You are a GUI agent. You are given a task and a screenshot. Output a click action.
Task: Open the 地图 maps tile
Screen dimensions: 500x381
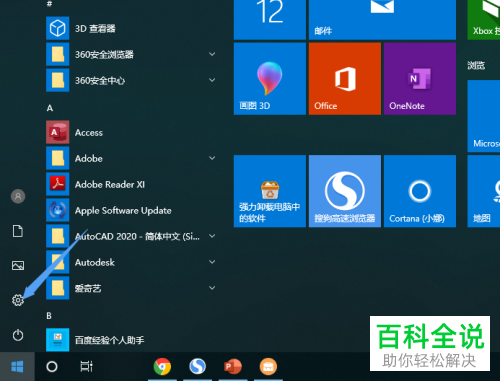[x=484, y=191]
